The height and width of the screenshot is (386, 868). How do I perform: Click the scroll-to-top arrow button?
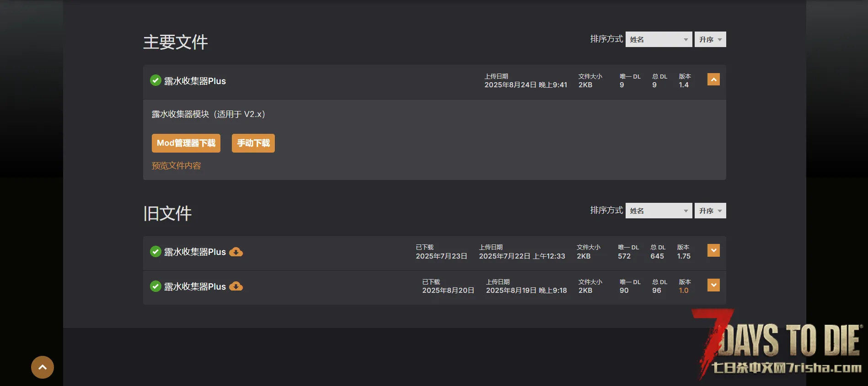43,367
